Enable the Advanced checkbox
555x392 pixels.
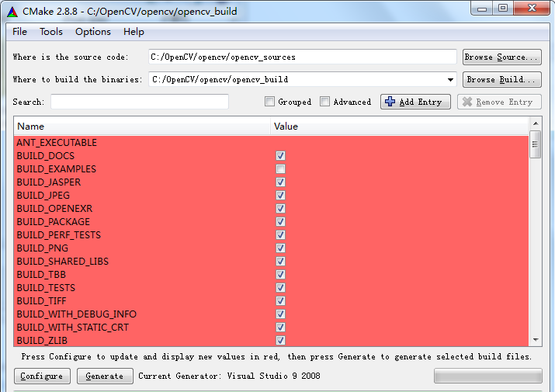(324, 102)
